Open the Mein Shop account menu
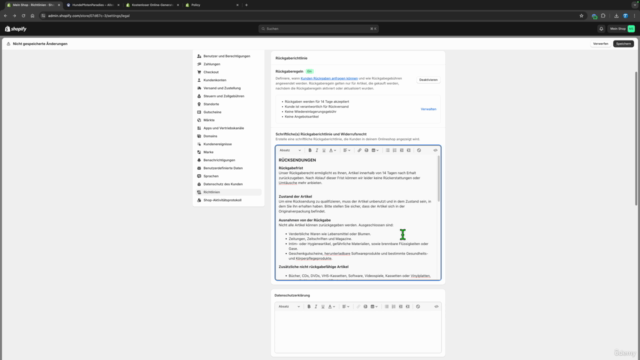 (x=622, y=29)
